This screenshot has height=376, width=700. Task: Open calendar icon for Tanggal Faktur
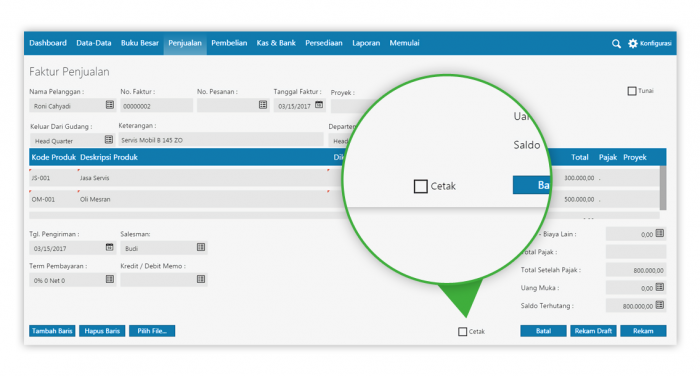click(319, 105)
